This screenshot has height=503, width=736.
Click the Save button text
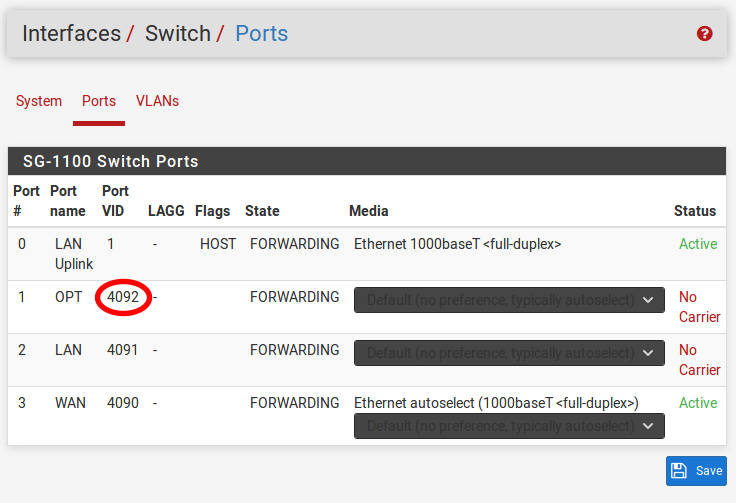click(x=709, y=471)
